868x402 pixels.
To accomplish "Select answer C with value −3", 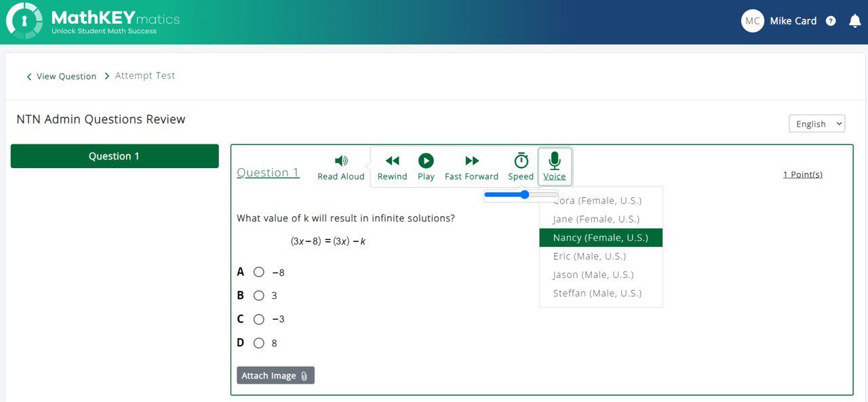I will click(258, 319).
